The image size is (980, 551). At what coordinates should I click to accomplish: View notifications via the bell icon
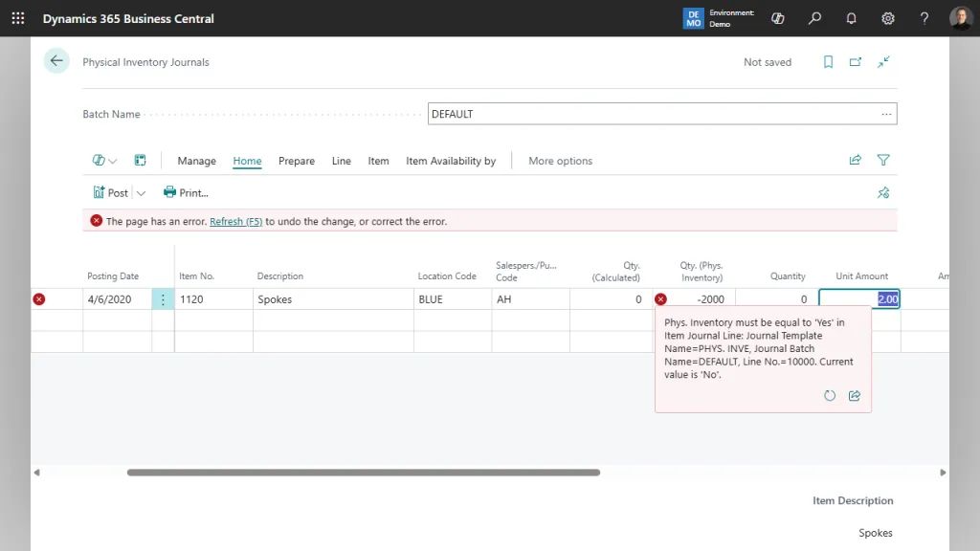tap(851, 18)
